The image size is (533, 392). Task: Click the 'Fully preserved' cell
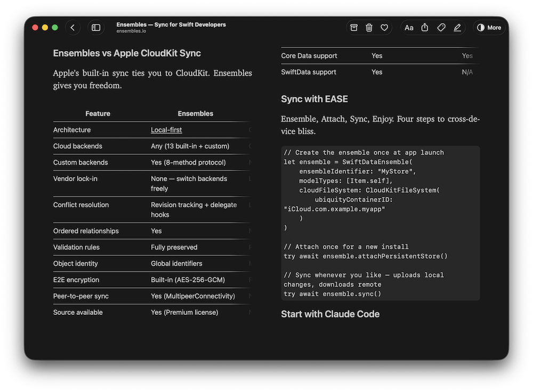coord(174,247)
